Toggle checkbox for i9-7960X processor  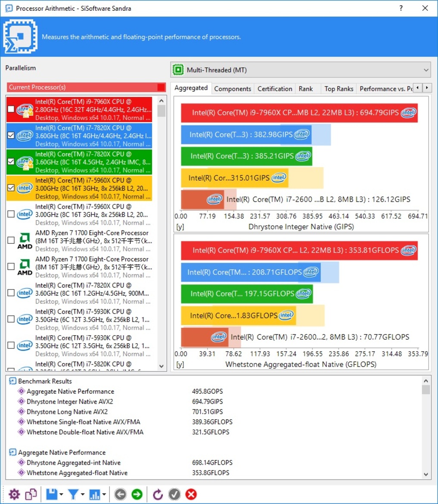11,109
